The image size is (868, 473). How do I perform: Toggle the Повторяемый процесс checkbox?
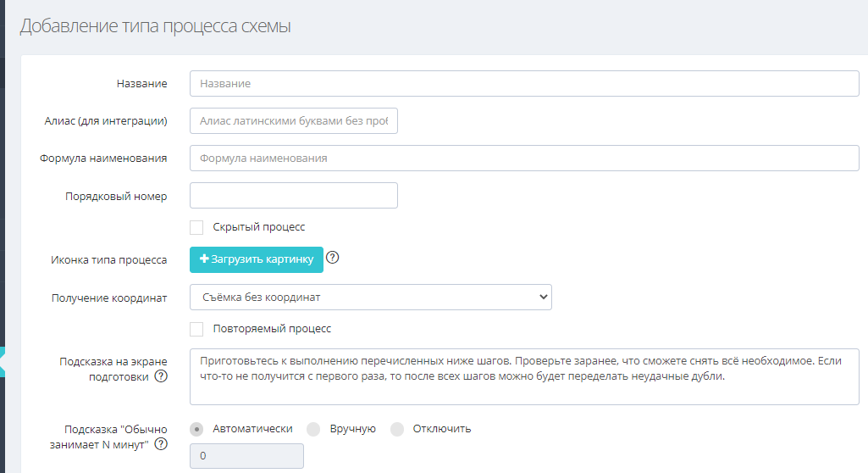pyautogui.click(x=196, y=328)
